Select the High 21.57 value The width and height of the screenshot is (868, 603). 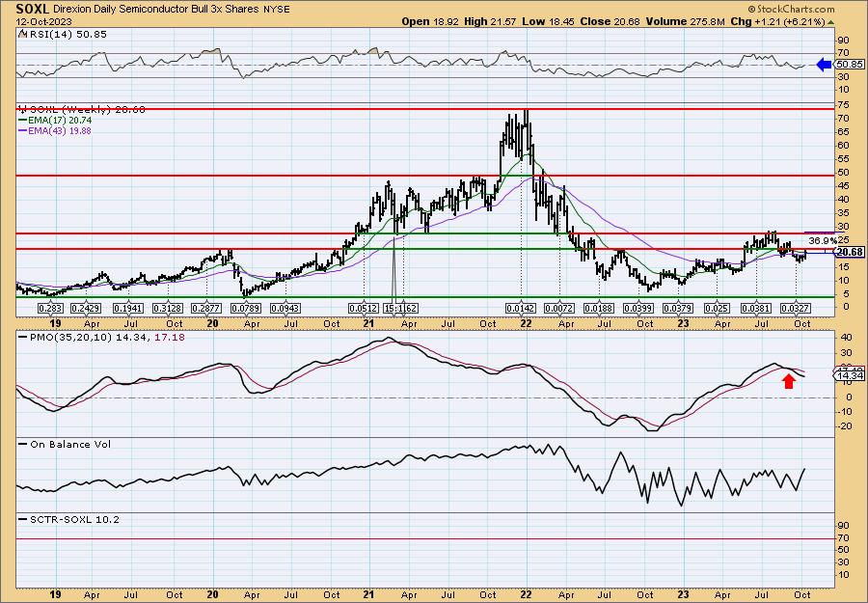490,21
